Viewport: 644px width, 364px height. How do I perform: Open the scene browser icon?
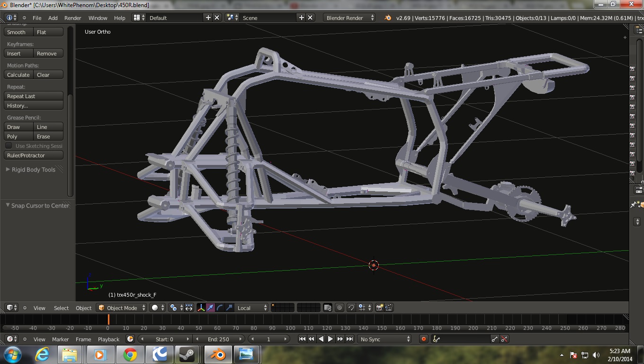tap(232, 18)
